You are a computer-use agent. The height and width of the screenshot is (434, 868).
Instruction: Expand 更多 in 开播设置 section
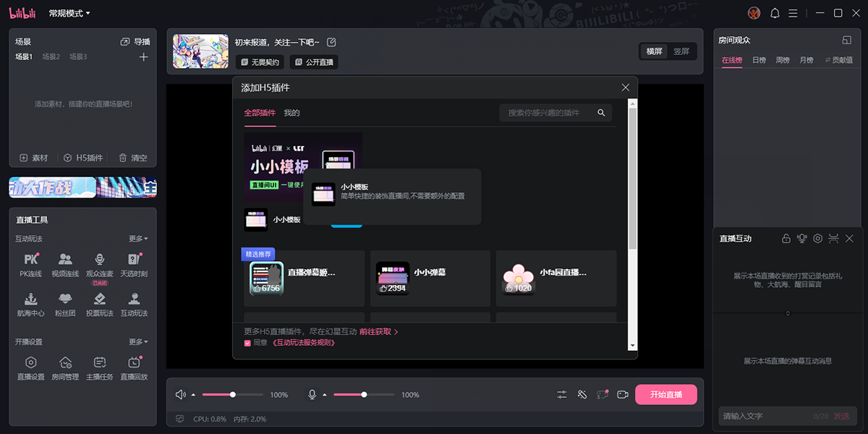tap(138, 341)
